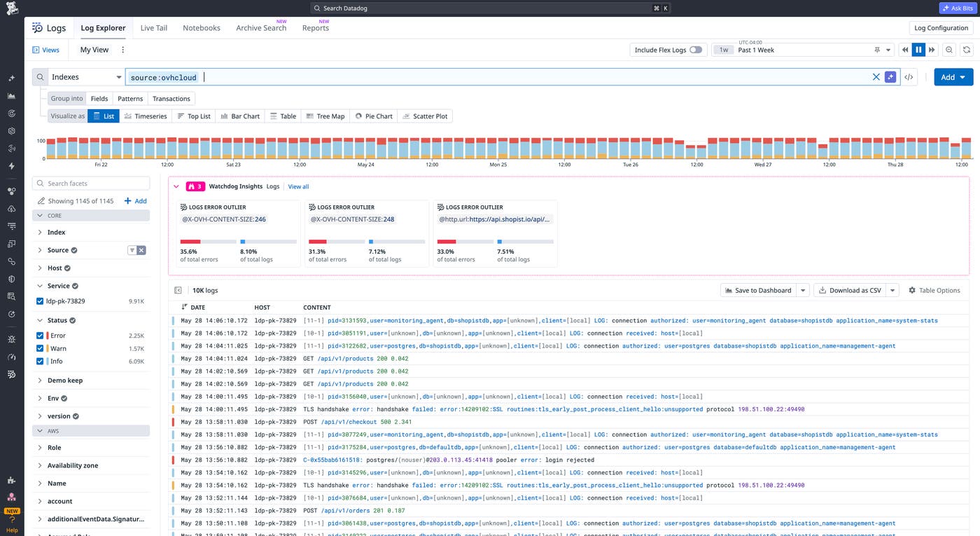Refresh the log results
The height and width of the screenshot is (536, 980).
pyautogui.click(x=967, y=50)
